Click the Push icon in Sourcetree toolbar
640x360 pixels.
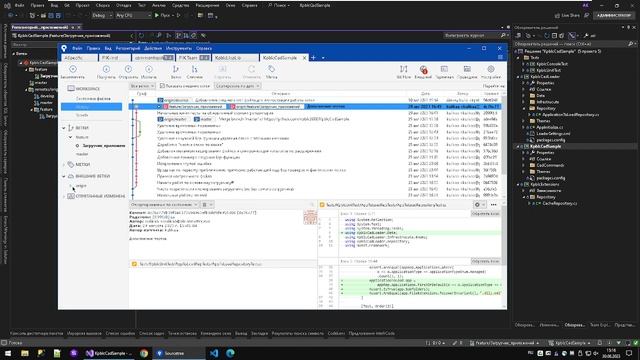point(128,69)
